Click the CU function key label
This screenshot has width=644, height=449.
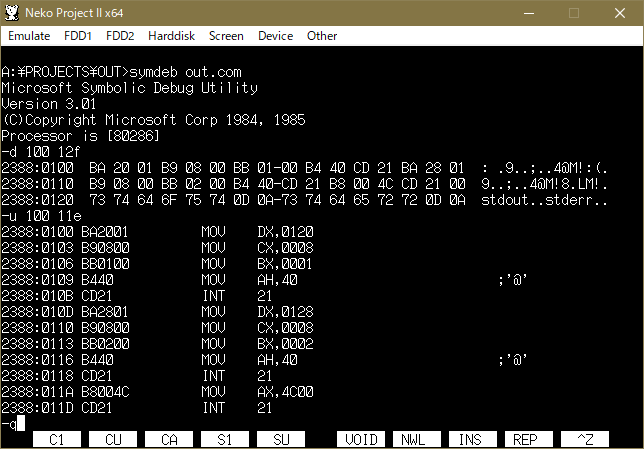(113, 440)
